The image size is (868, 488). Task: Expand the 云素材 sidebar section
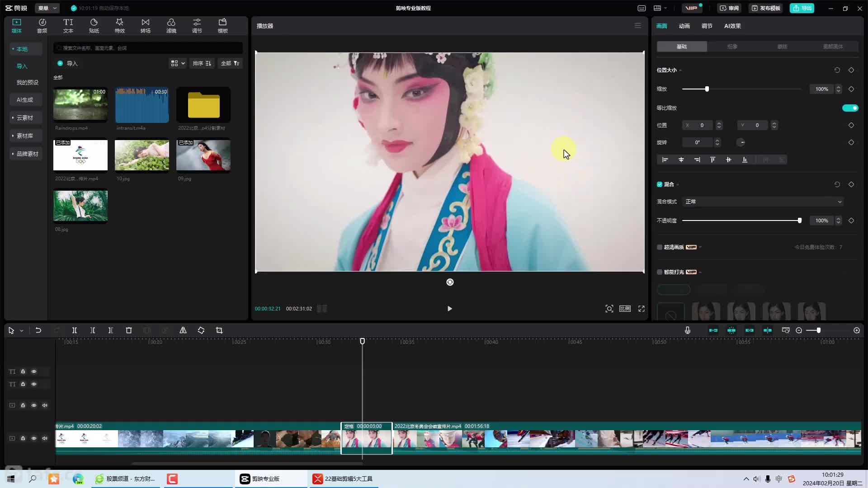(25, 117)
